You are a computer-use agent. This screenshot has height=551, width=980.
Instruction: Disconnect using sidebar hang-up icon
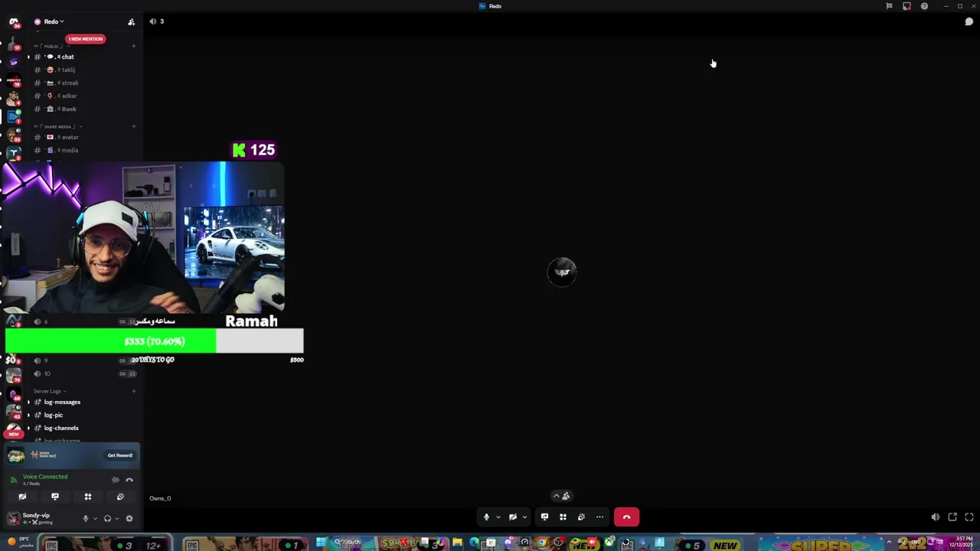(129, 480)
